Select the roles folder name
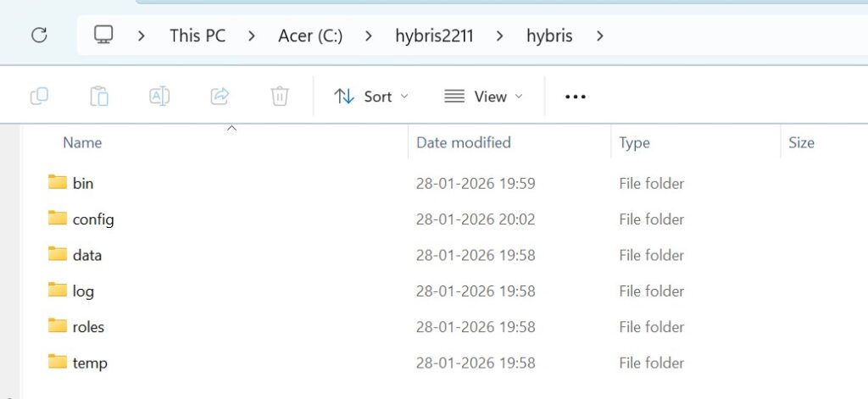 (88, 327)
